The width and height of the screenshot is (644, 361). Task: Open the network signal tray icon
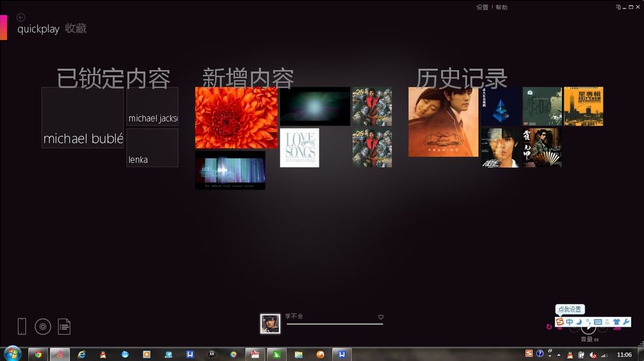point(604,355)
